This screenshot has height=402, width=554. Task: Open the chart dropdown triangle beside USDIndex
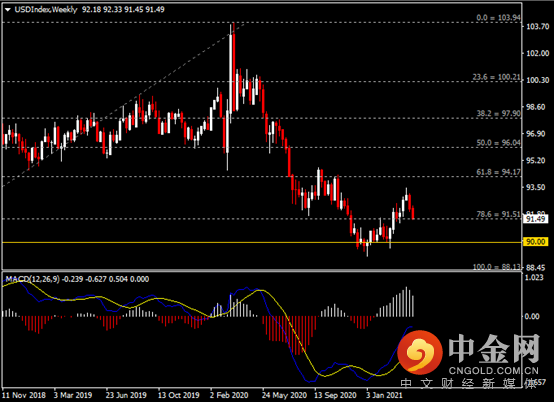8,10
